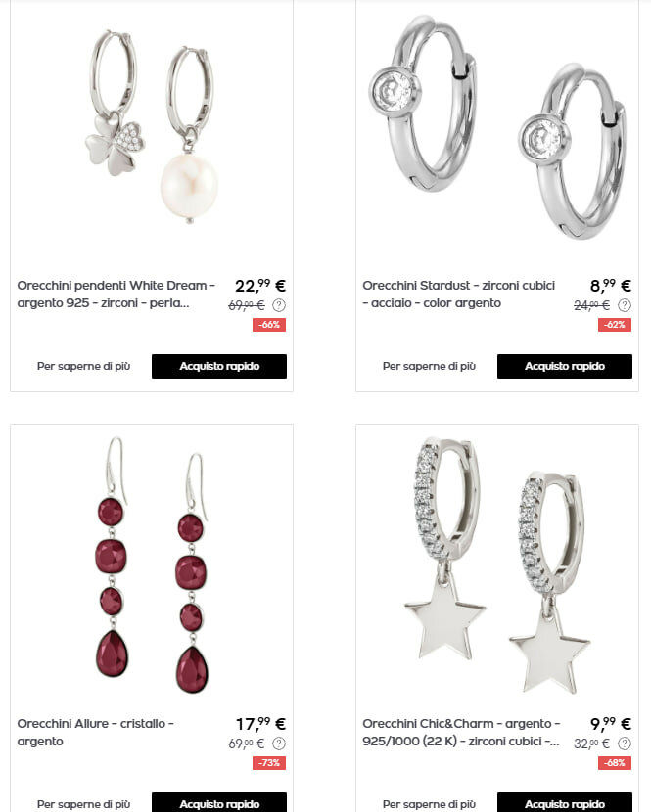
Task: Click Acquisto rapido for Allure earrings
Action: click(219, 802)
